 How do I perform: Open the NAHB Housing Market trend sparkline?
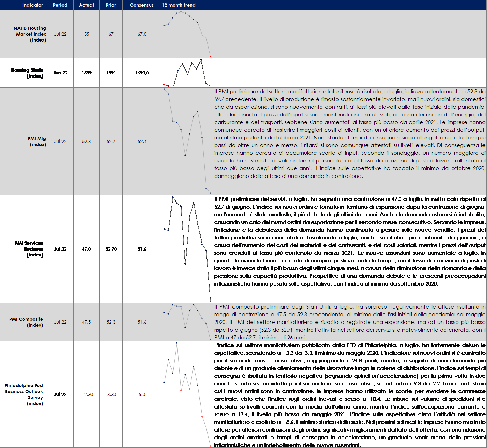coord(187,34)
